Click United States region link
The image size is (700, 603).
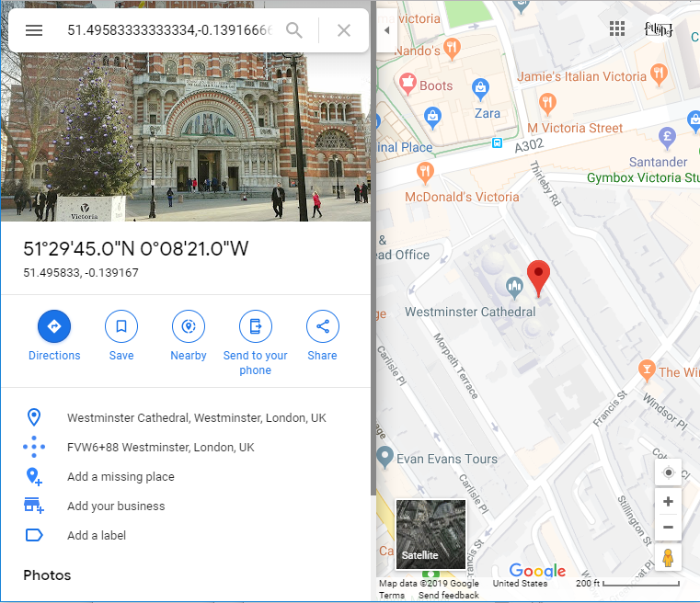tap(520, 583)
